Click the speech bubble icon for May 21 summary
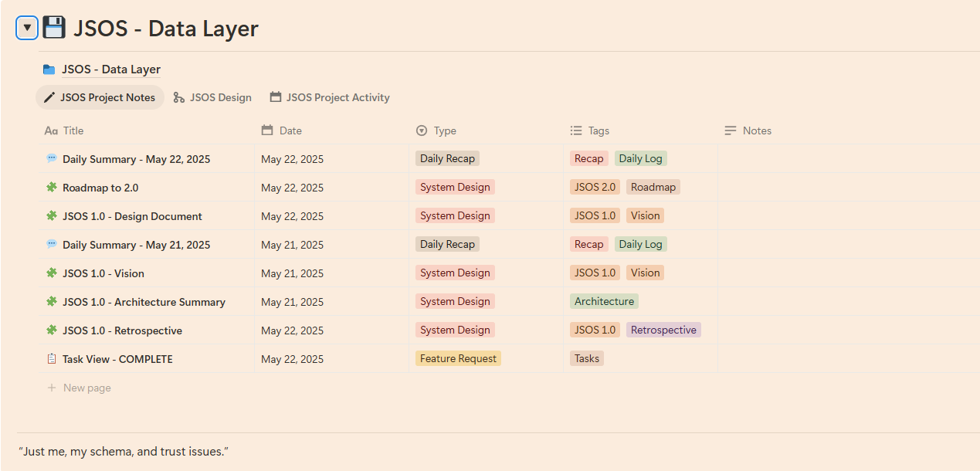This screenshot has width=980, height=471. (x=52, y=244)
